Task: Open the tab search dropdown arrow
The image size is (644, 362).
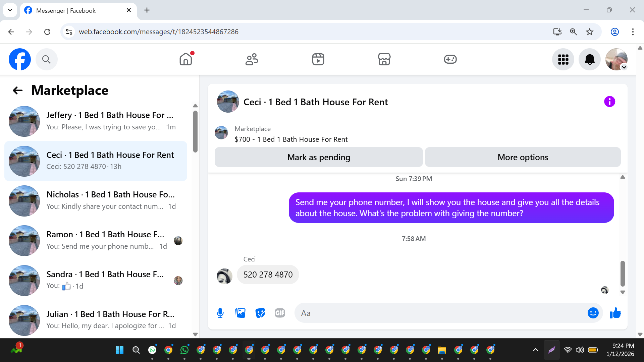Action: pyautogui.click(x=10, y=10)
